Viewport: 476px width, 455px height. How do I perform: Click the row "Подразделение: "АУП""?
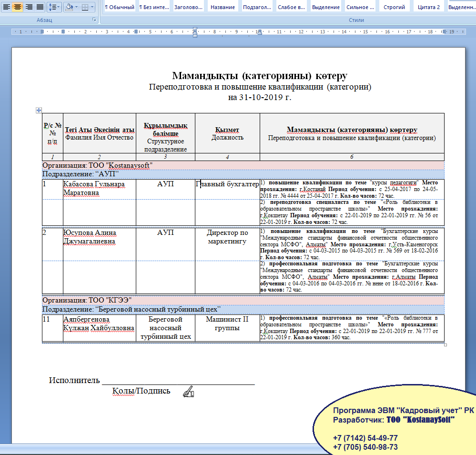click(243, 174)
